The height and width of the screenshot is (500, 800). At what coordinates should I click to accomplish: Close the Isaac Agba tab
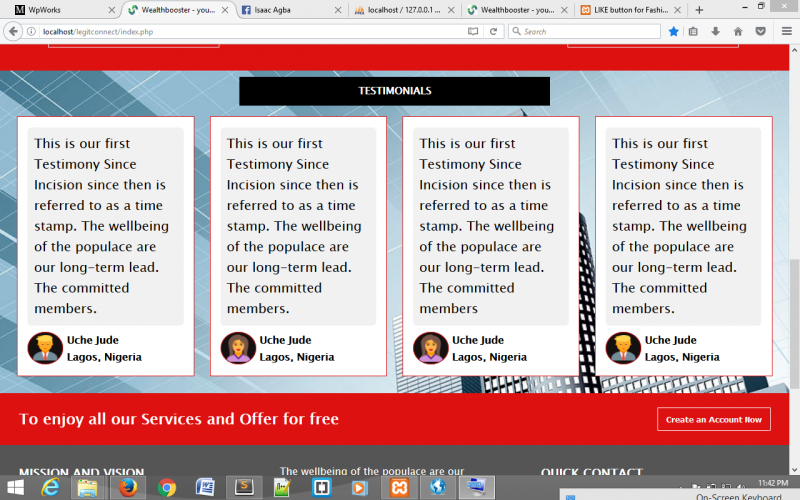(338, 10)
